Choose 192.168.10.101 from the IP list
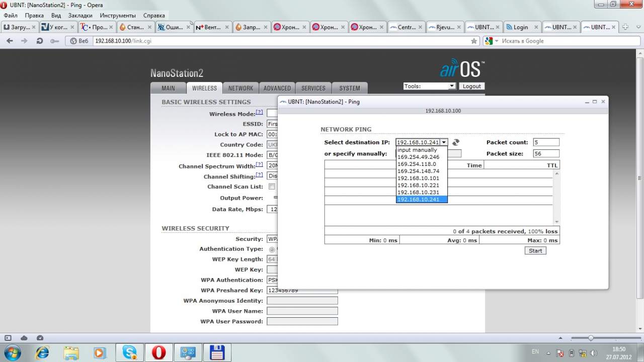 tap(422, 178)
